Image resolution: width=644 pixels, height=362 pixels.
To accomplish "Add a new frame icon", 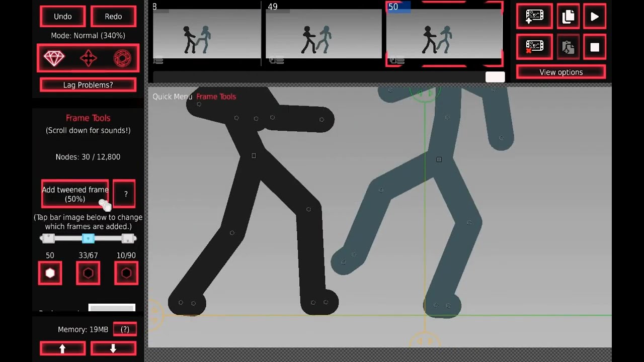I will click(x=534, y=17).
